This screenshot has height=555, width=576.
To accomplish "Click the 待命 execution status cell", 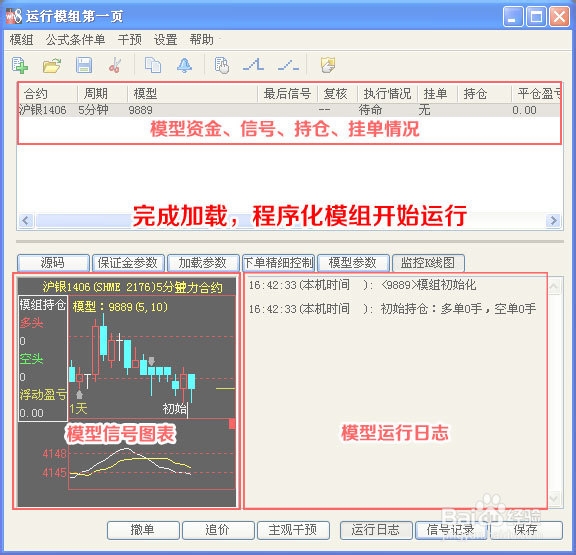I will 370,110.
